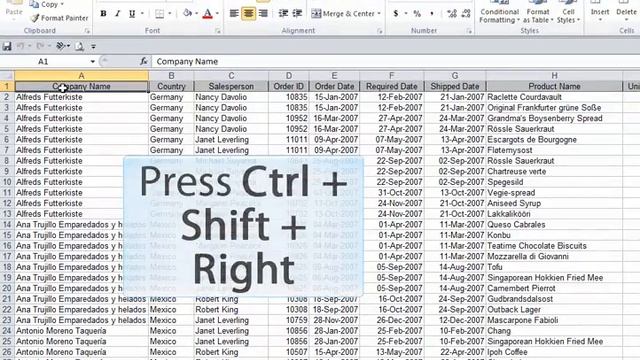Image resolution: width=640 pixels, height=360 pixels.
Task: Click the Redo icon in quick toolbar
Action: (x=40, y=47)
